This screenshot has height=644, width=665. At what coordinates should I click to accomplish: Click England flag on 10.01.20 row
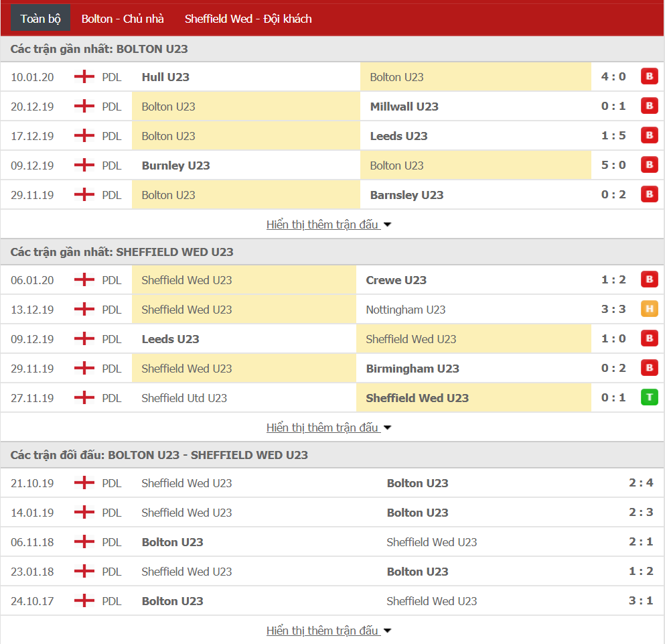pyautogui.click(x=84, y=76)
